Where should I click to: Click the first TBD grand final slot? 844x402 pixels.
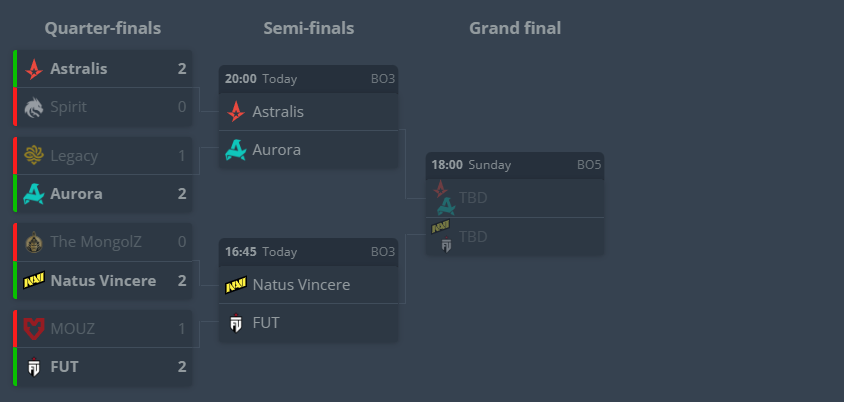[x=473, y=198]
